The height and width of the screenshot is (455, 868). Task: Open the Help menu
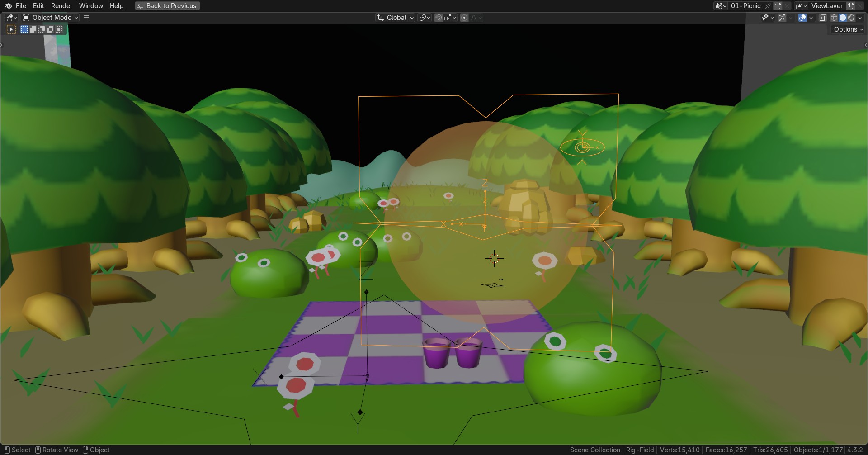[117, 6]
